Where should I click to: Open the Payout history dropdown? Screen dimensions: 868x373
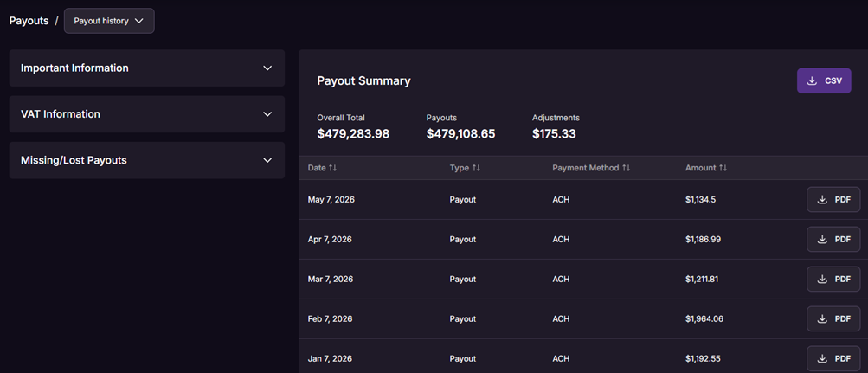[x=109, y=21]
